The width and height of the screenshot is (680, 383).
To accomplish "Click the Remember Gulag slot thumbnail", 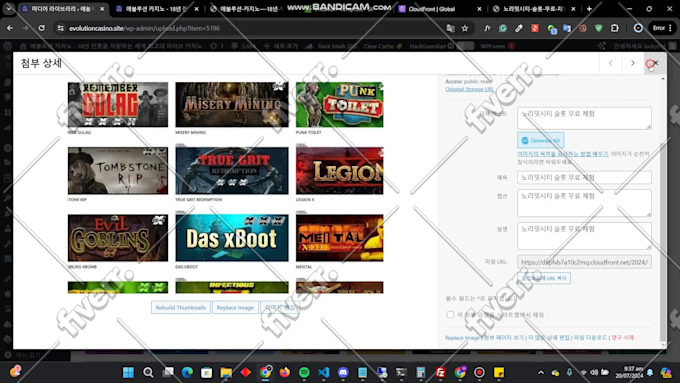I will pos(118,105).
